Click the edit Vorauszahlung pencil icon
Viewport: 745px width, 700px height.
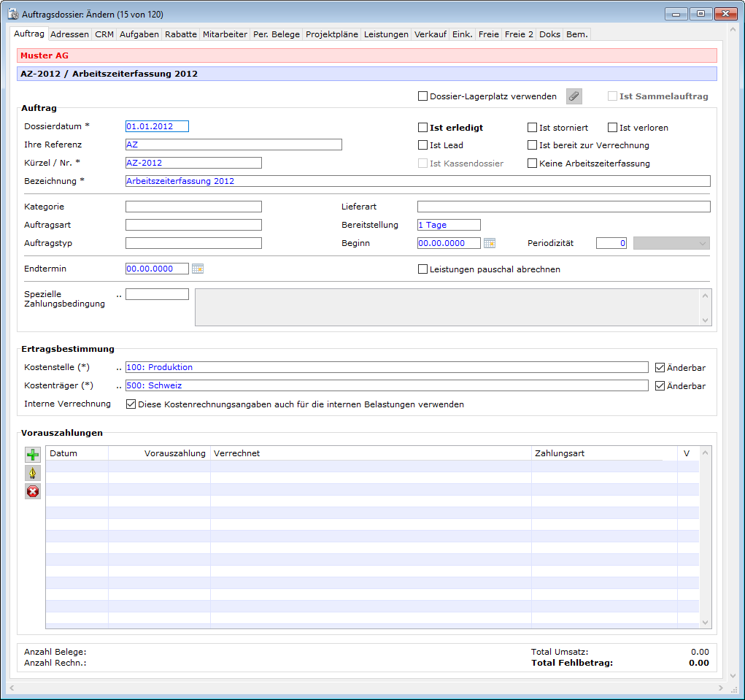pyautogui.click(x=33, y=473)
